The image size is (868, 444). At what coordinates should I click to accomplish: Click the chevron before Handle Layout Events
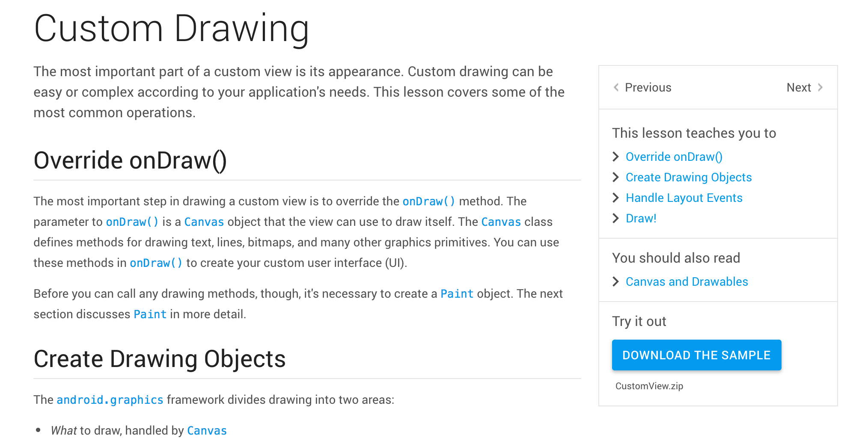616,198
